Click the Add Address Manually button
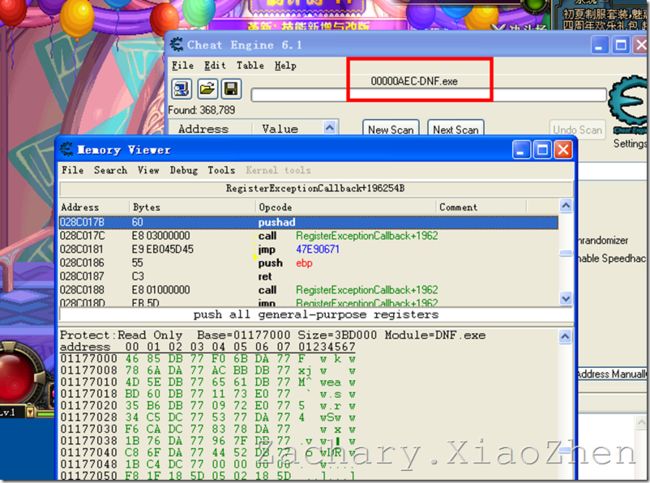 [611, 374]
